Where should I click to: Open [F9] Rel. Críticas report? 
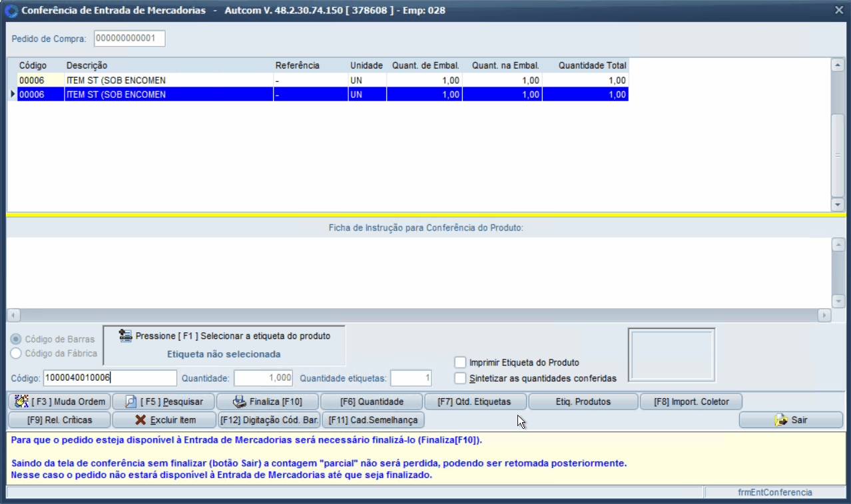(x=59, y=420)
